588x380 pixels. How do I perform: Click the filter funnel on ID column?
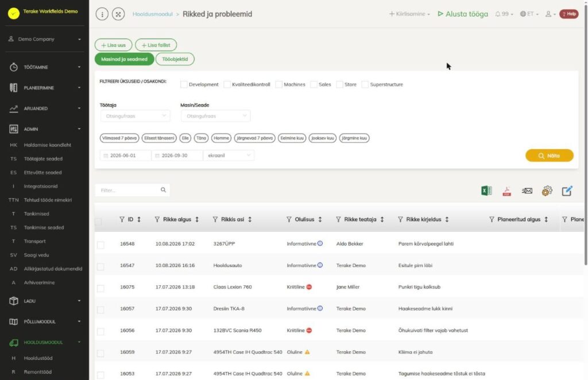[122, 219]
